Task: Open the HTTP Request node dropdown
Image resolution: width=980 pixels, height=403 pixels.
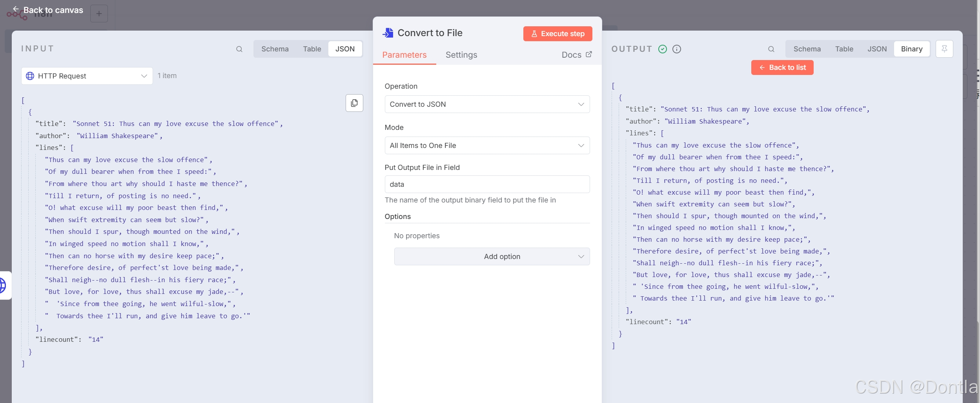Action: point(87,76)
